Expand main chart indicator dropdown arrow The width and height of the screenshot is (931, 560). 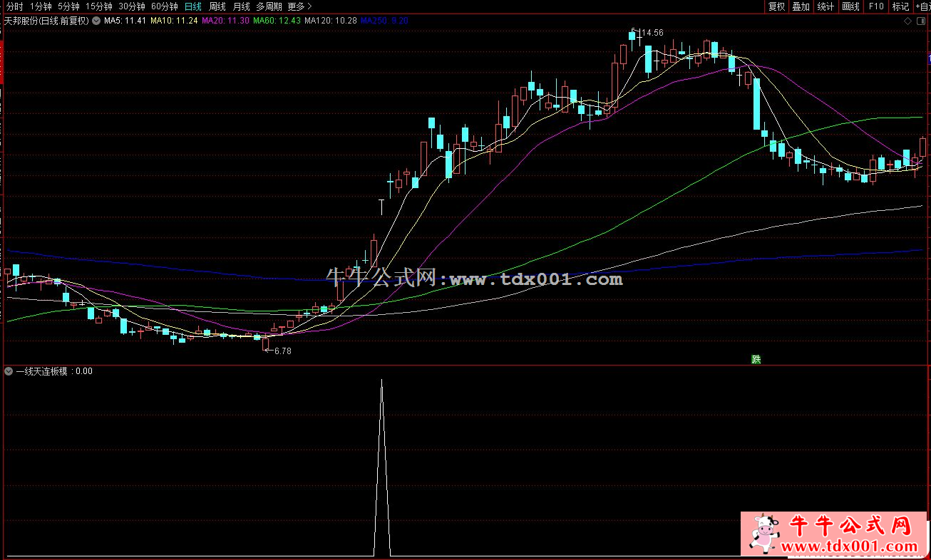[x=96, y=21]
